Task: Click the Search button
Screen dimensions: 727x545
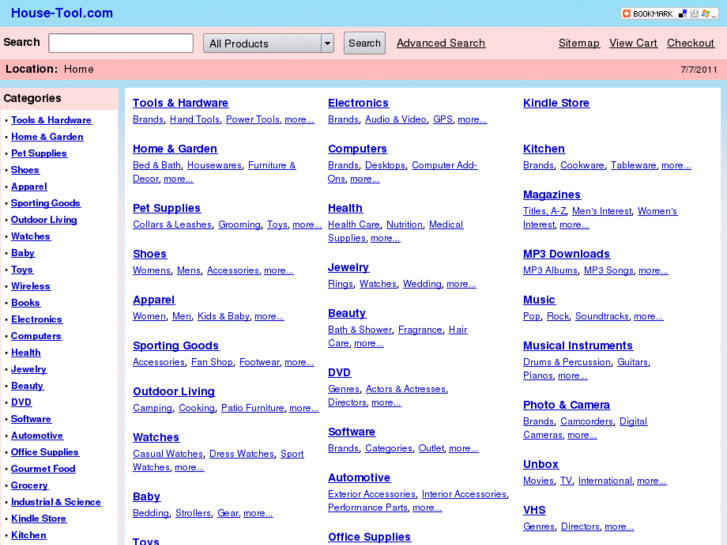Action: [364, 43]
